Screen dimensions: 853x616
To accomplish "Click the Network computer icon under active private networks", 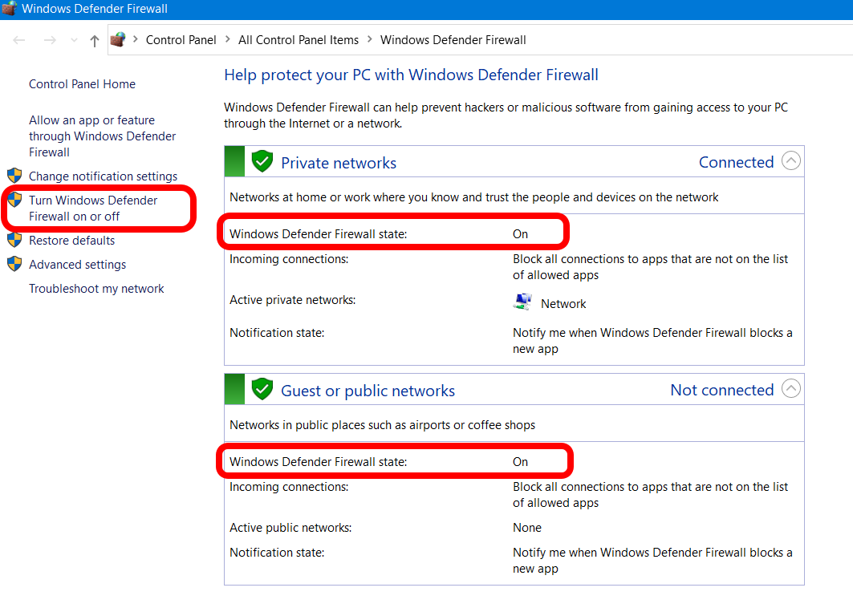I will click(522, 302).
